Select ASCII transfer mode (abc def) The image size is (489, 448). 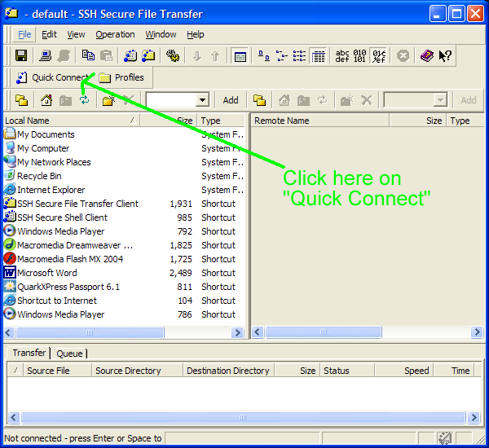pyautogui.click(x=342, y=56)
